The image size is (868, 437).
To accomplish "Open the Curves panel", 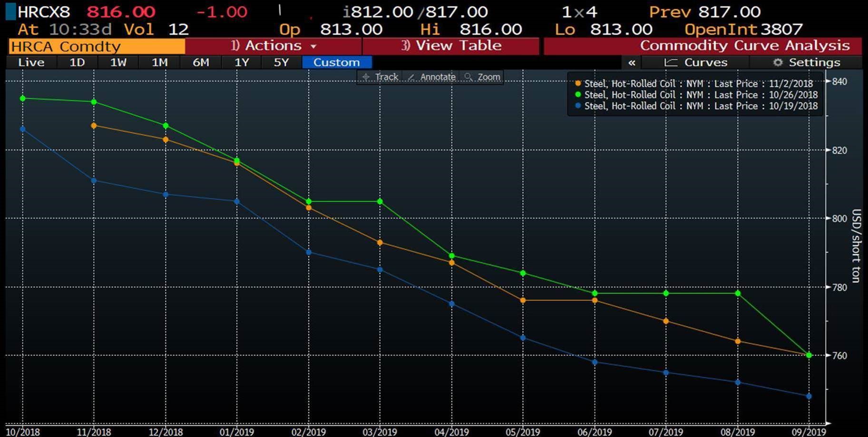I will point(696,62).
